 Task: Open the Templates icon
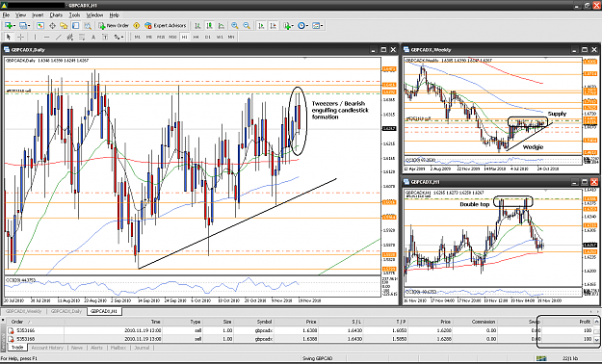[316, 26]
